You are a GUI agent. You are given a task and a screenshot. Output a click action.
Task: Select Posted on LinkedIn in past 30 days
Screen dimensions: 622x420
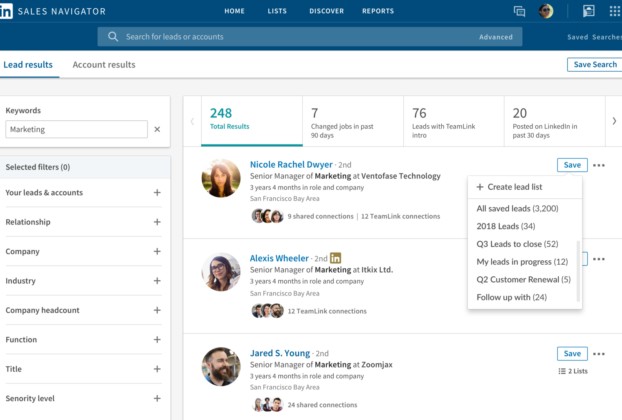[555, 121]
